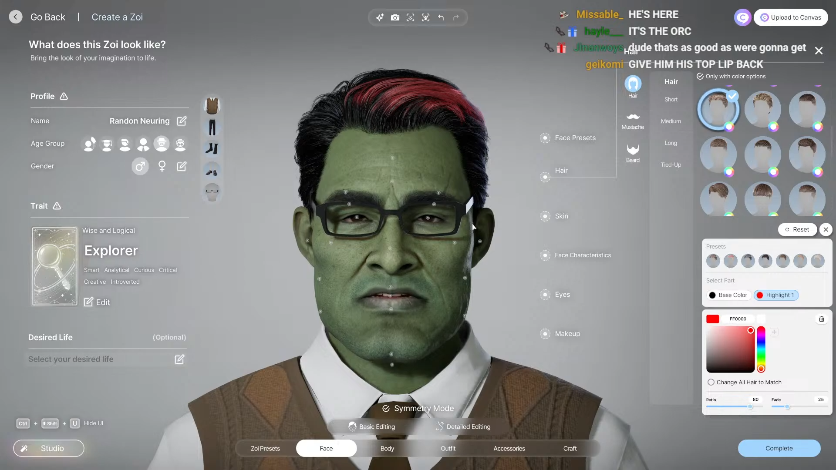Select the Mustache category icon

(632, 118)
